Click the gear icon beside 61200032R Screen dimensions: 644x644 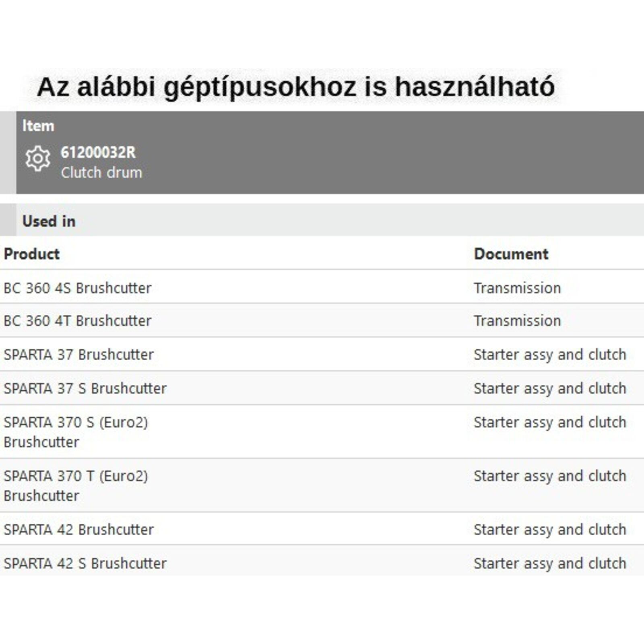(x=38, y=159)
